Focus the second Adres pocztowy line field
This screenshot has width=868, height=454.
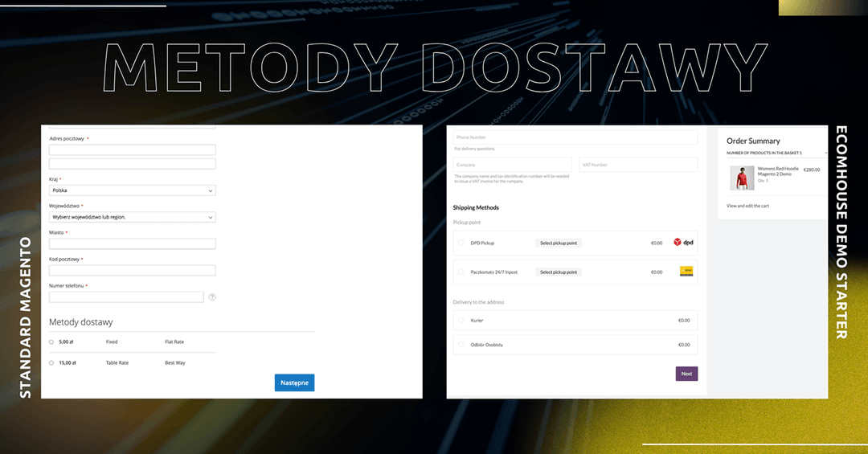(133, 164)
